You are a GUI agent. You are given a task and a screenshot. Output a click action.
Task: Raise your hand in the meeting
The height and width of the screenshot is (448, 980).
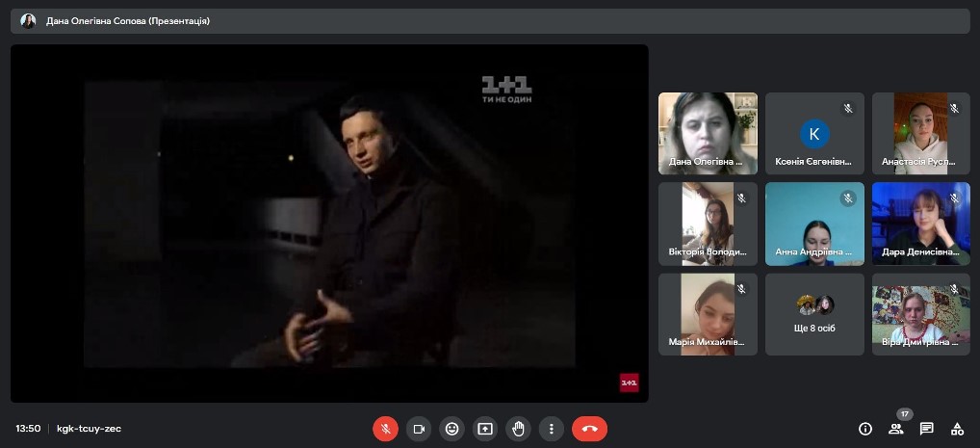(x=518, y=429)
